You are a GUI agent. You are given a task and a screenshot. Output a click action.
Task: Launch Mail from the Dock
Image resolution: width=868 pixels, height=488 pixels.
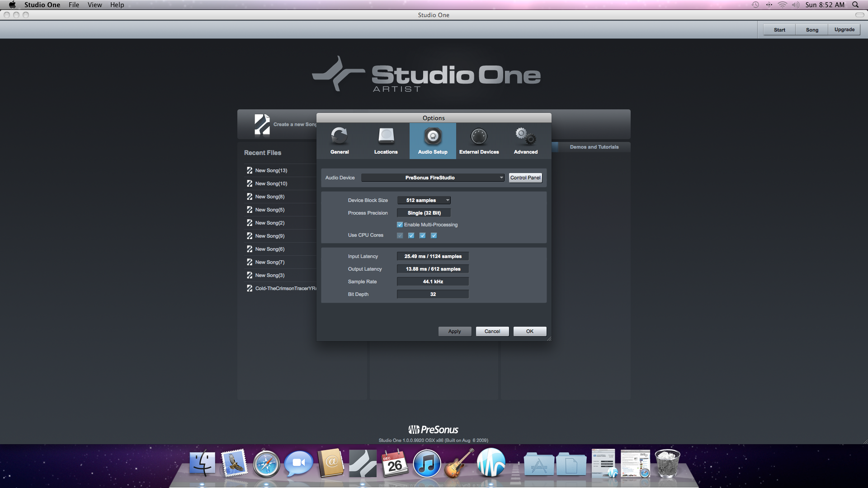coord(234,463)
